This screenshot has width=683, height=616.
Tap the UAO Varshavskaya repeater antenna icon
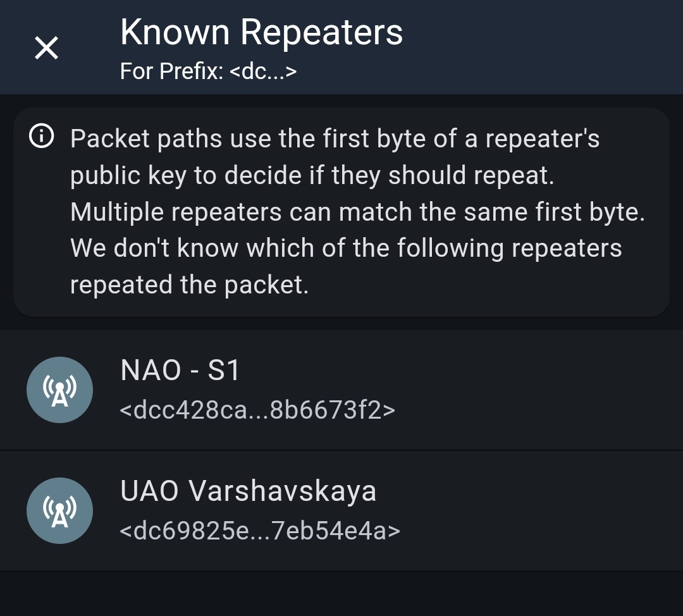click(59, 510)
